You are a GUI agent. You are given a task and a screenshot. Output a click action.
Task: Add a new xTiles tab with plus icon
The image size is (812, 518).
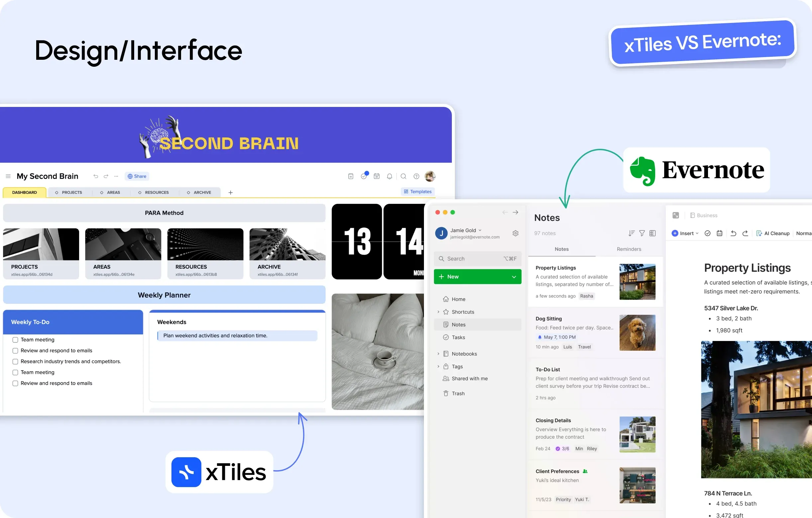pos(231,193)
